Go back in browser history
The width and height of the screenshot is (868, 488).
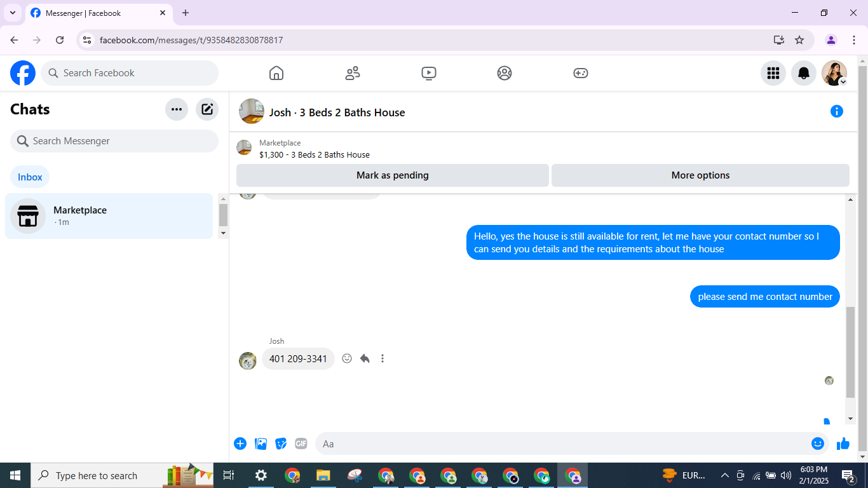click(14, 40)
